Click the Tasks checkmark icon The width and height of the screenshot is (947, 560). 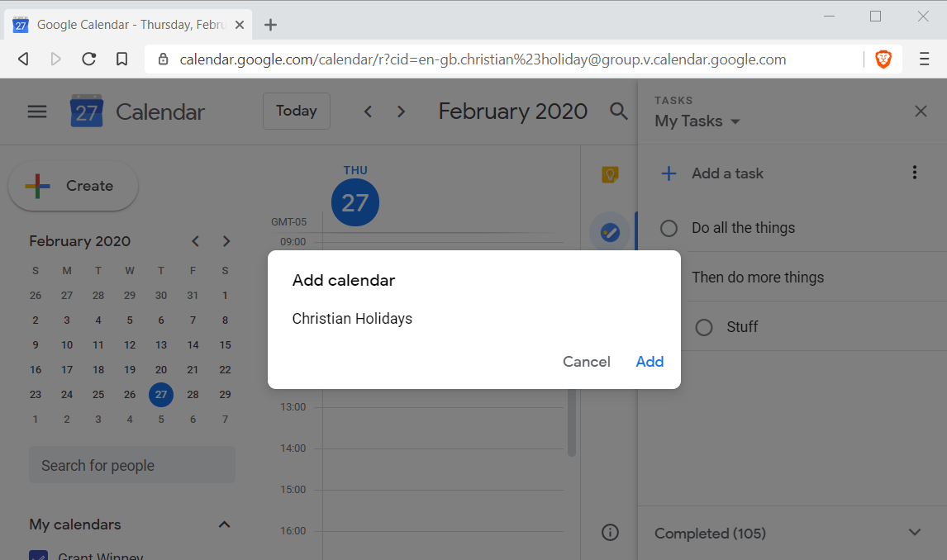coord(610,232)
